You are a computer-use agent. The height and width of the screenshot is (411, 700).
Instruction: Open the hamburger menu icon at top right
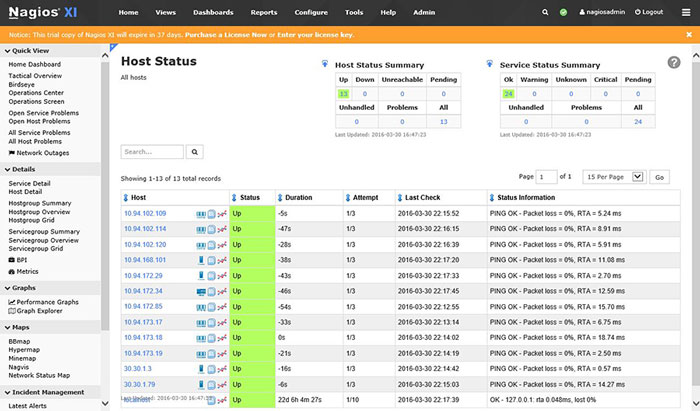[684, 12]
